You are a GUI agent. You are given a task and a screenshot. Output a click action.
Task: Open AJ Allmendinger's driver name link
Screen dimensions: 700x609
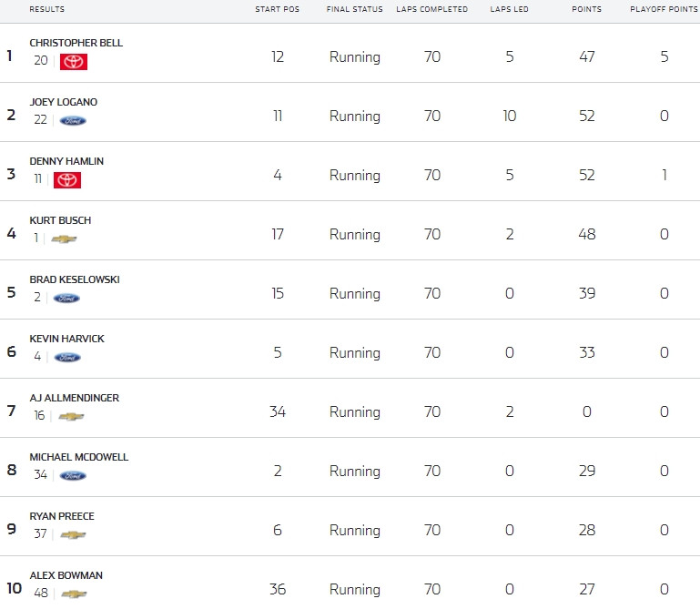75,398
